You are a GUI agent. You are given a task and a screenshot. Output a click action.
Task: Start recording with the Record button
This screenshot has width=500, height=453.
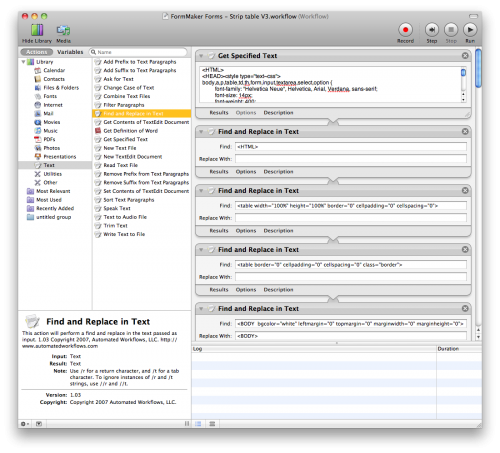click(405, 30)
